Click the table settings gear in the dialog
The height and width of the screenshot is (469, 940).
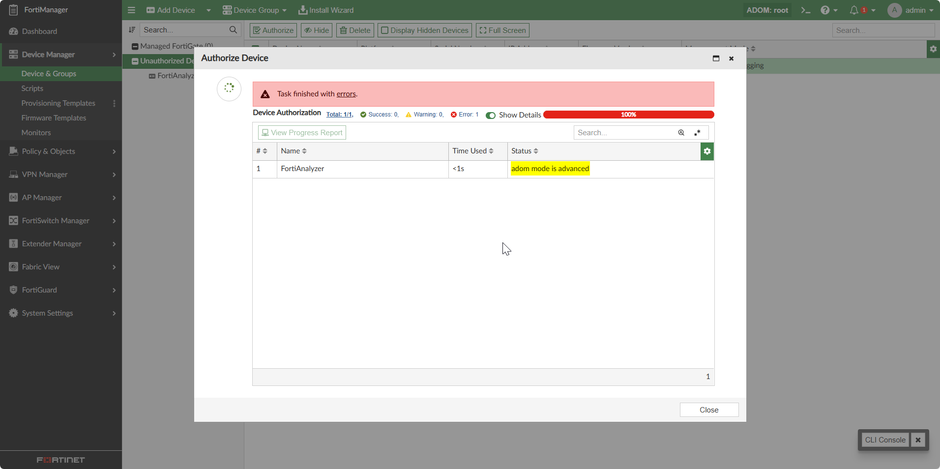707,151
